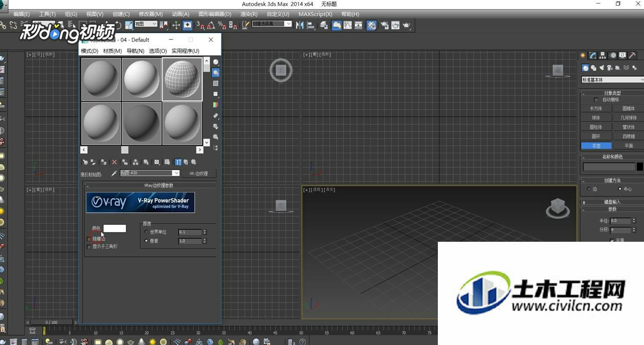The height and width of the screenshot is (345, 644).
Task: Click the 四棱锥 object button
Action: [629, 136]
